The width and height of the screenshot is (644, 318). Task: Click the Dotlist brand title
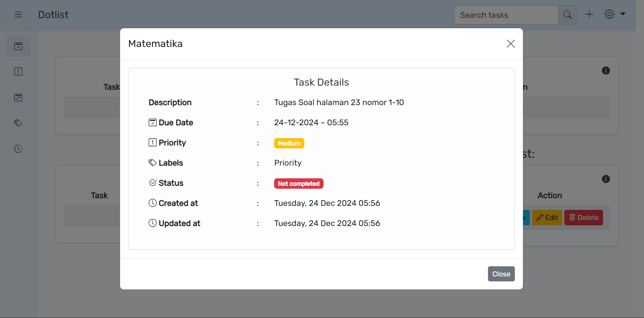53,15
